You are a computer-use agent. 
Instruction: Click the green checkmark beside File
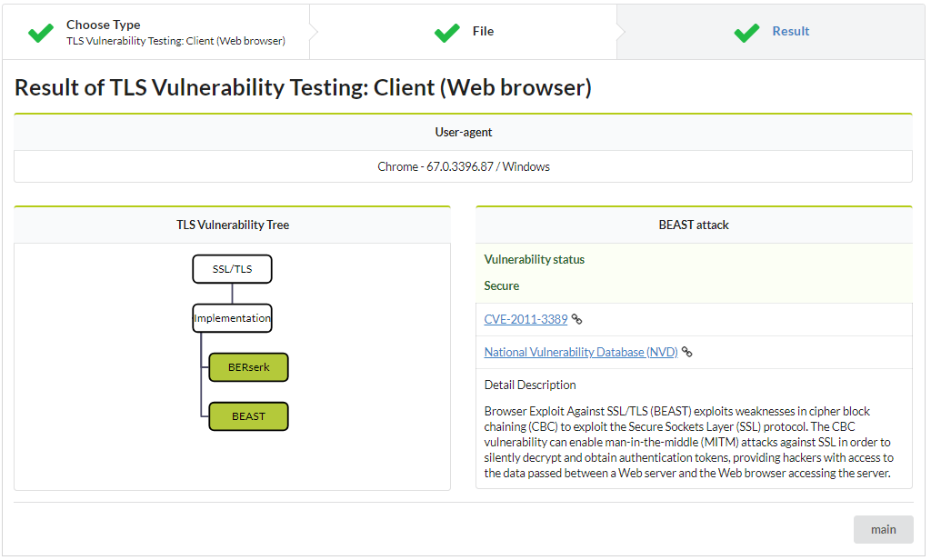point(446,33)
